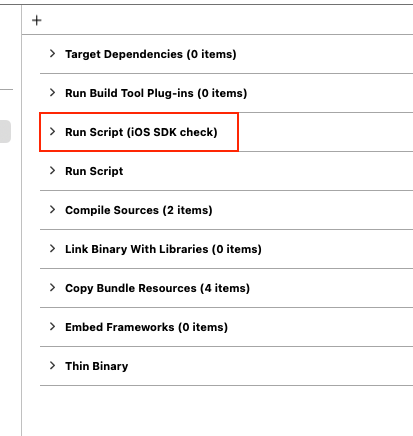Expand the iOS SDK check script chevron
The height and width of the screenshot is (436, 413).
point(52,131)
